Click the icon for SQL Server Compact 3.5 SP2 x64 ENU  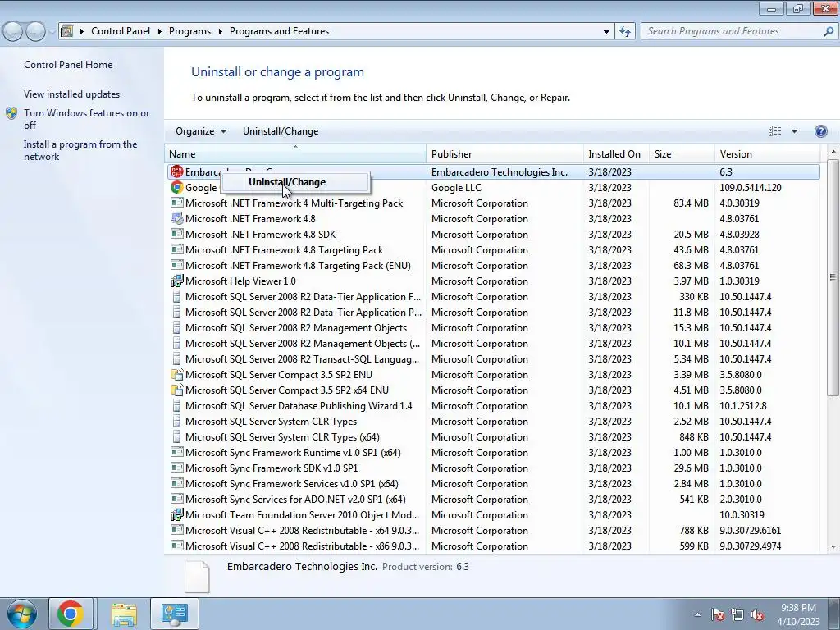tap(176, 390)
